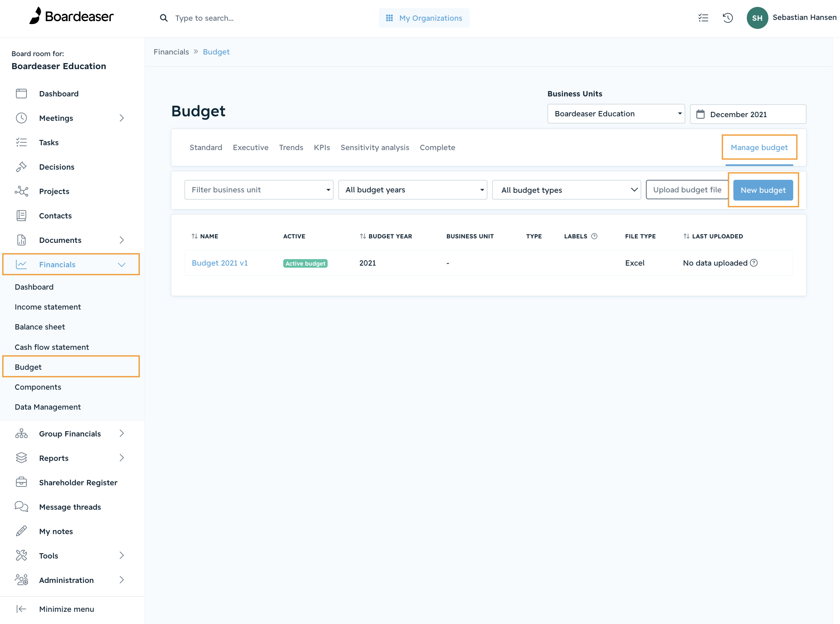Viewport: 840px width, 624px height.
Task: Open the Dashboard from the sidebar icon
Action: pyautogui.click(x=22, y=93)
